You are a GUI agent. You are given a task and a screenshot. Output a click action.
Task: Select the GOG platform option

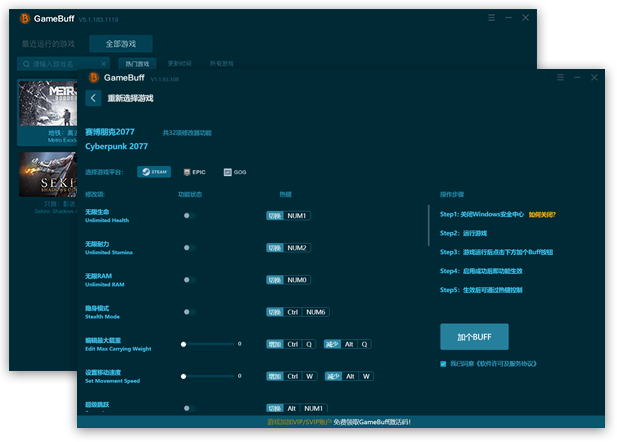[235, 172]
